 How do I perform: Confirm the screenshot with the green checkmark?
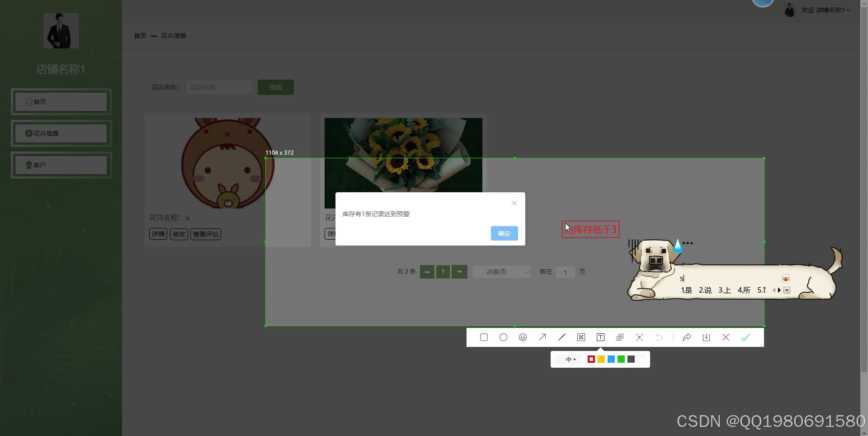tap(745, 337)
